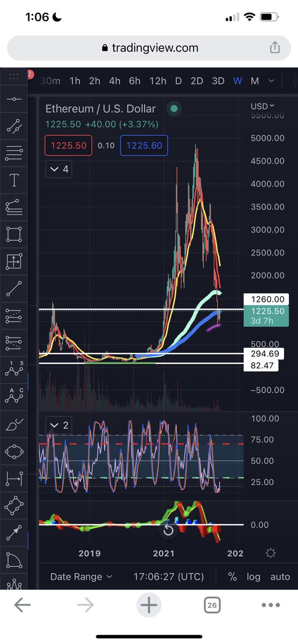Toggle auto scale mode
Image resolution: width=298 pixels, height=644 pixels.
[280, 577]
